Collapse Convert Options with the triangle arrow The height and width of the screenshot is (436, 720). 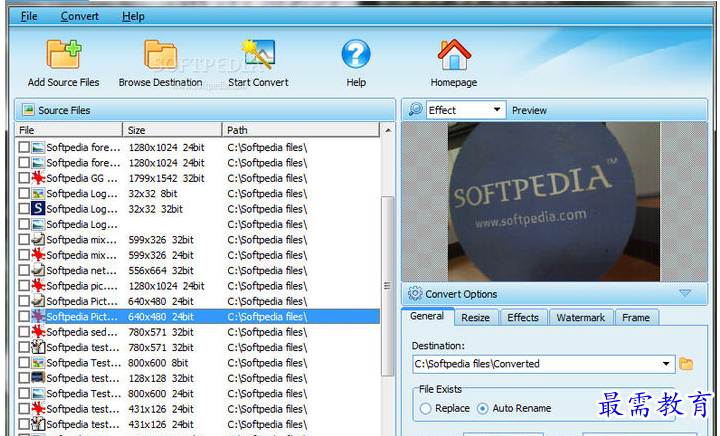pos(685,293)
